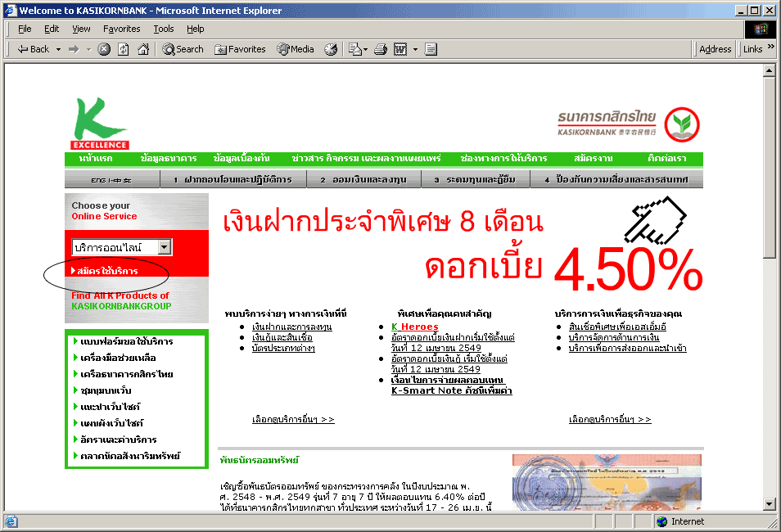The width and height of the screenshot is (781, 532).
Task: Click the Windows flag throbber icon
Action: tap(761, 29)
